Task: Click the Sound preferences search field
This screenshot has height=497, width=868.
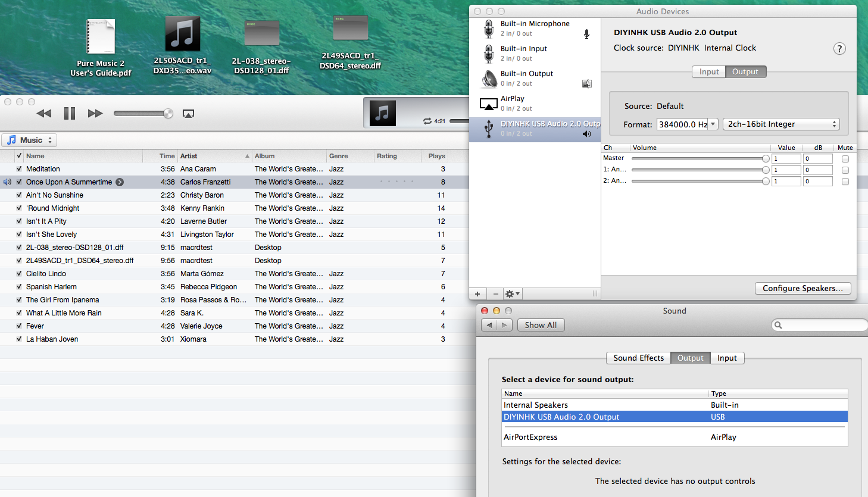Action: [820, 325]
